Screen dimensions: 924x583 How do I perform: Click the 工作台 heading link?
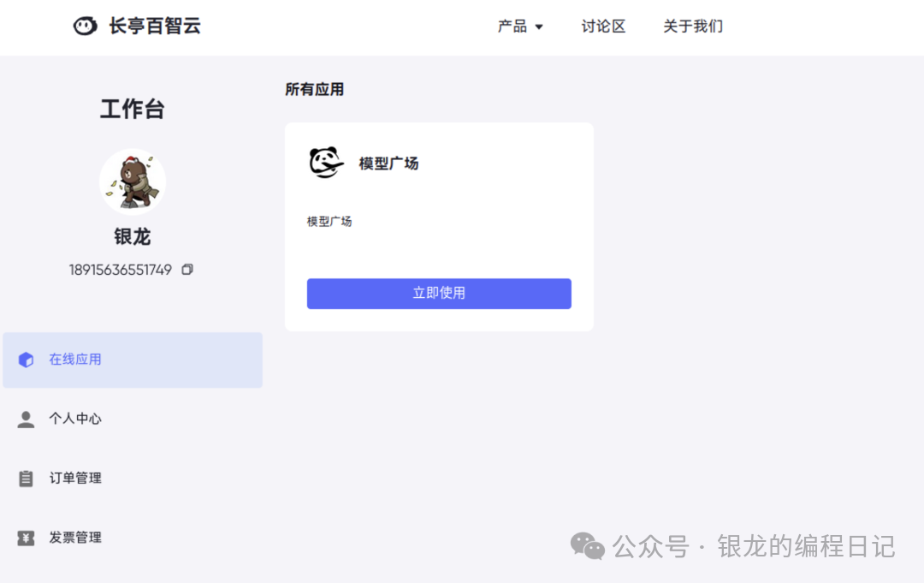point(132,109)
